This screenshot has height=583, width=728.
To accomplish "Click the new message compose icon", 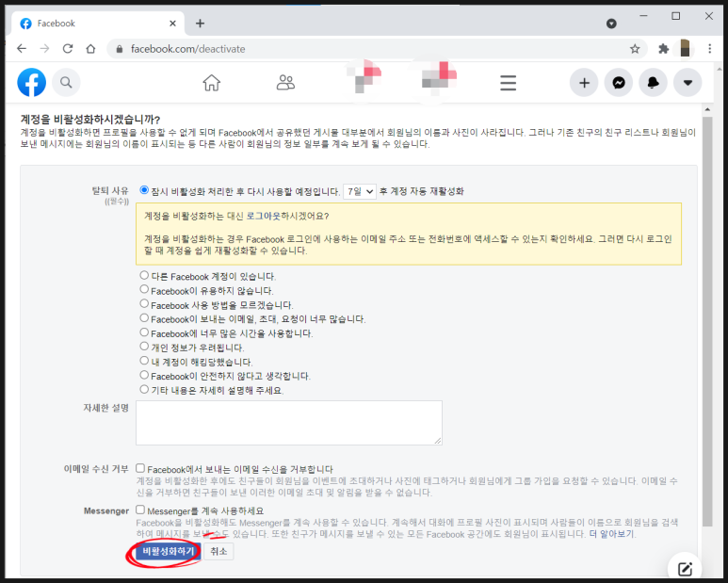I will coord(685,569).
